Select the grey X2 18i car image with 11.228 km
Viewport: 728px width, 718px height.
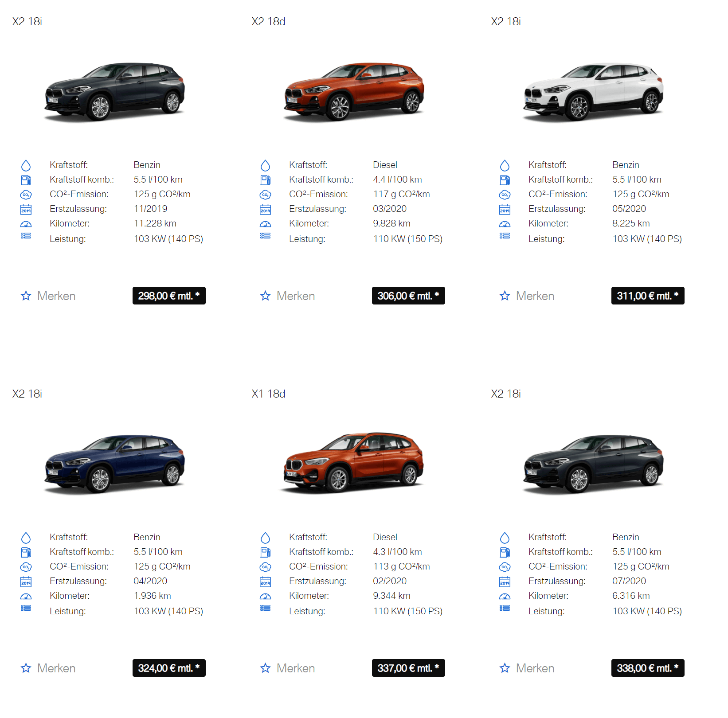click(115, 92)
